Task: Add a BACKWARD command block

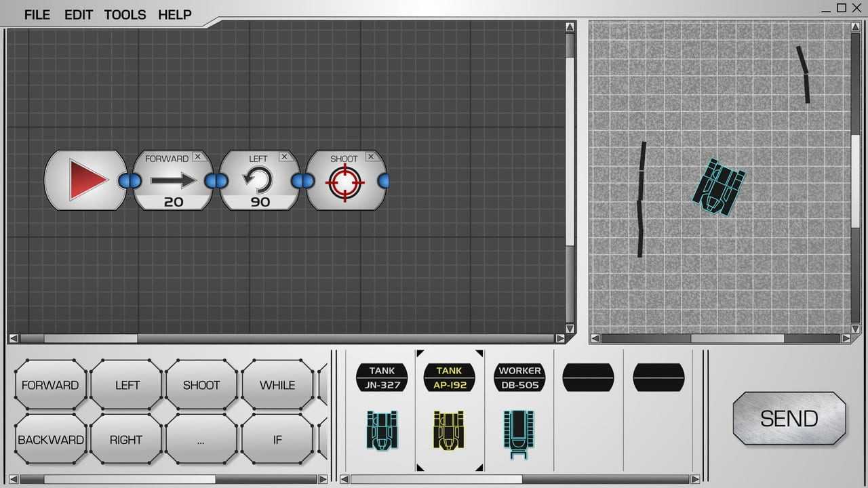Action: 51,440
